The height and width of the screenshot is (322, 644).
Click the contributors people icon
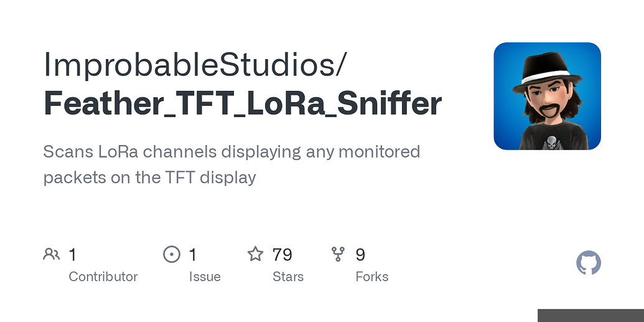(52, 254)
